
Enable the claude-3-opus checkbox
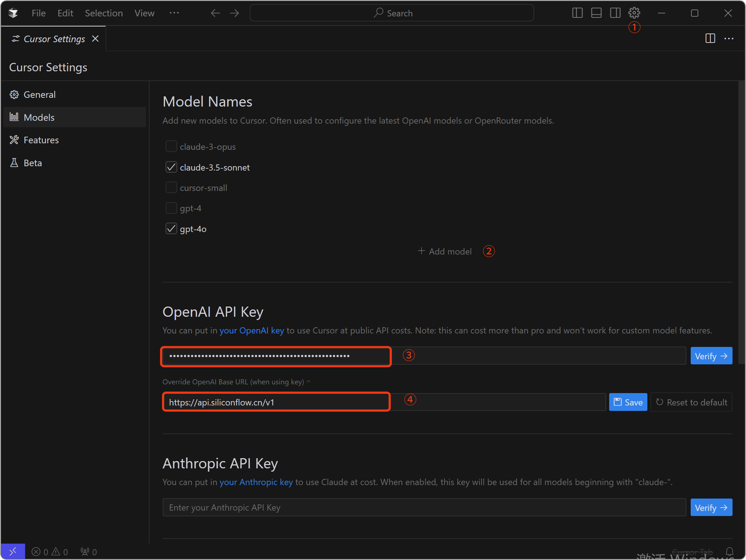171,147
